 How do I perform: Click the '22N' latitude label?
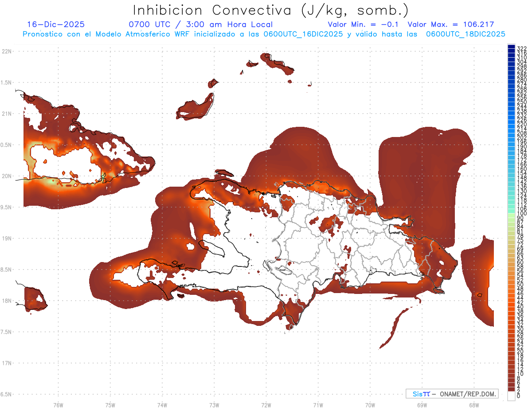(7, 51)
